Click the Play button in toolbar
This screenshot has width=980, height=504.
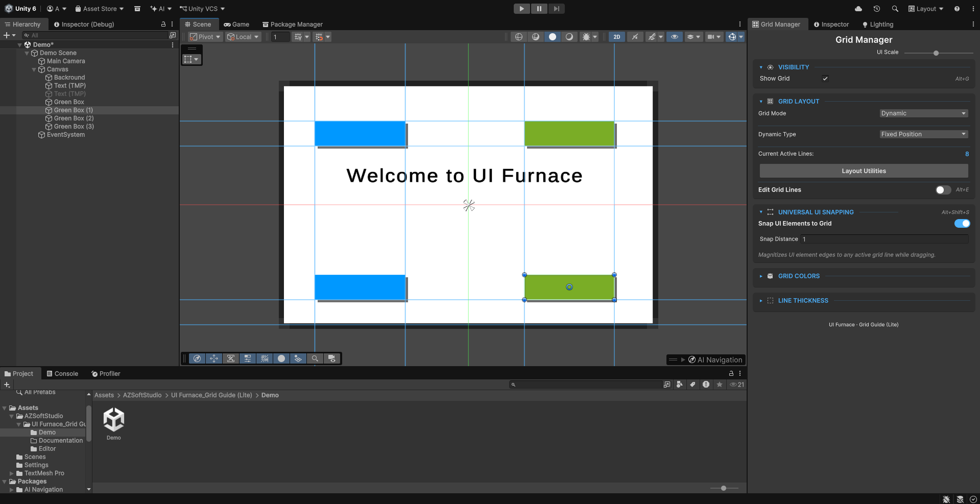pos(521,9)
